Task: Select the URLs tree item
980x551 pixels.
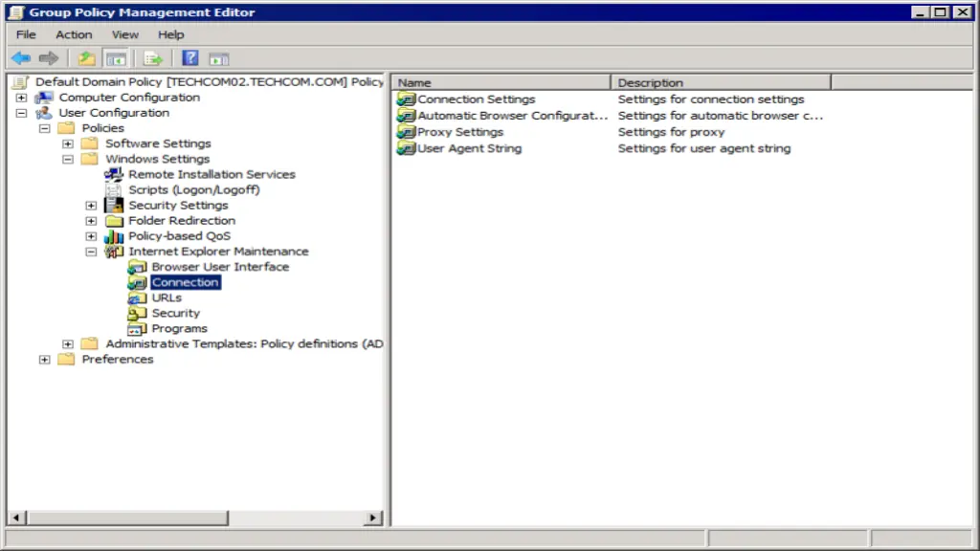Action: click(167, 298)
